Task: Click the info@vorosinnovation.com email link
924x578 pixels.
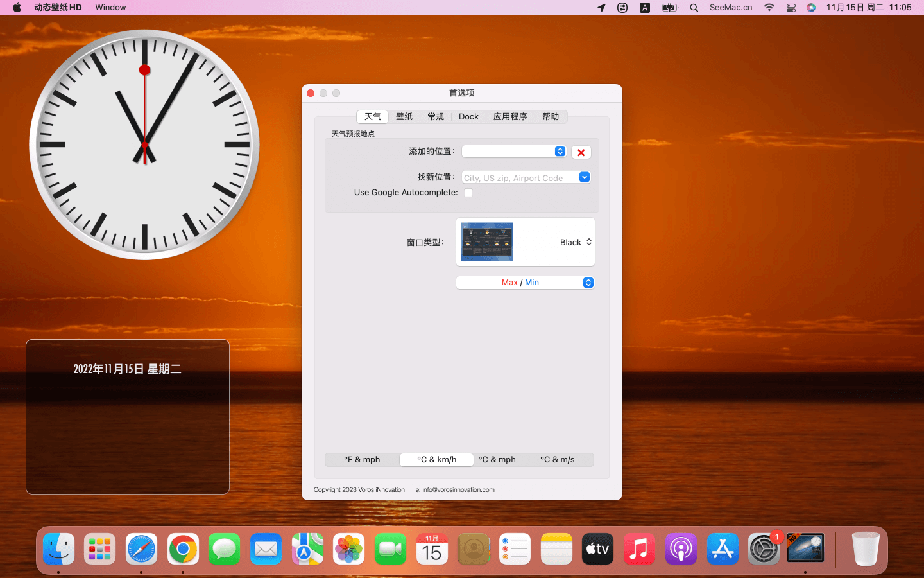Action: [x=458, y=490]
